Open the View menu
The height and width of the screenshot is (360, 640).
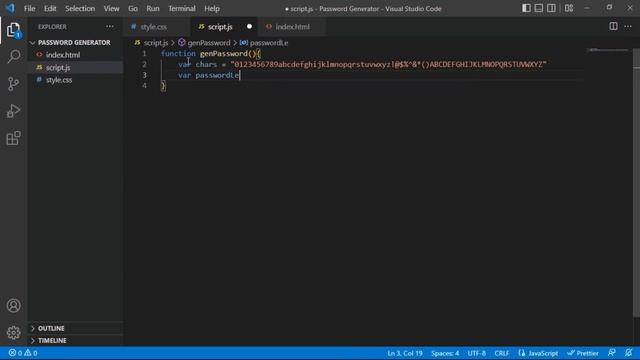111,9
